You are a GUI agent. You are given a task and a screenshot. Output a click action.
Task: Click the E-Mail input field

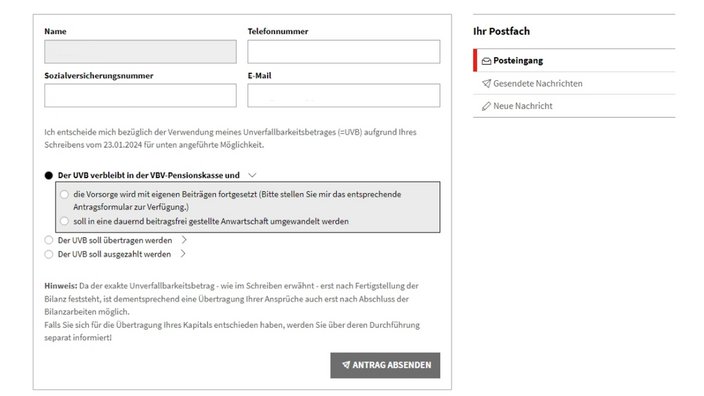pyautogui.click(x=343, y=95)
